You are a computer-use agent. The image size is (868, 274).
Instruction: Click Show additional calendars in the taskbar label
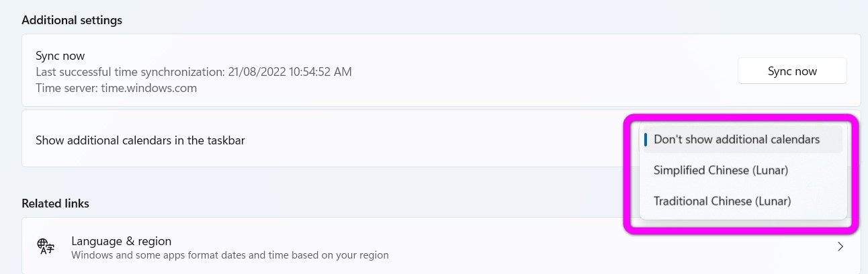(140, 140)
